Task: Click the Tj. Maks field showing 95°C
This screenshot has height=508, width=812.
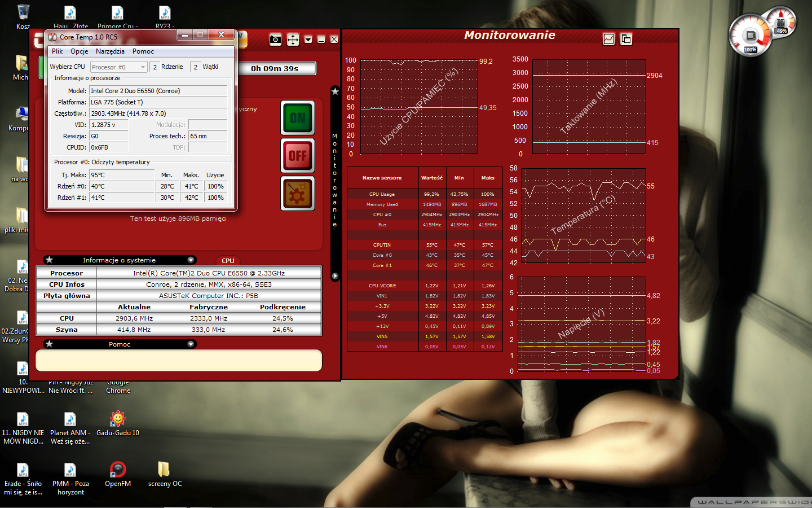Action: pos(122,175)
